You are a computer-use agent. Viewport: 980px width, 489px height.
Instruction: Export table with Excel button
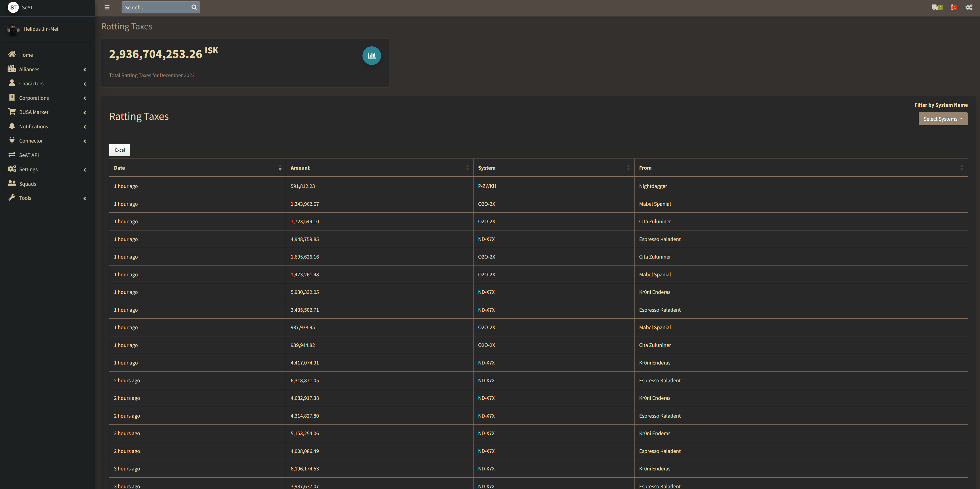(120, 150)
